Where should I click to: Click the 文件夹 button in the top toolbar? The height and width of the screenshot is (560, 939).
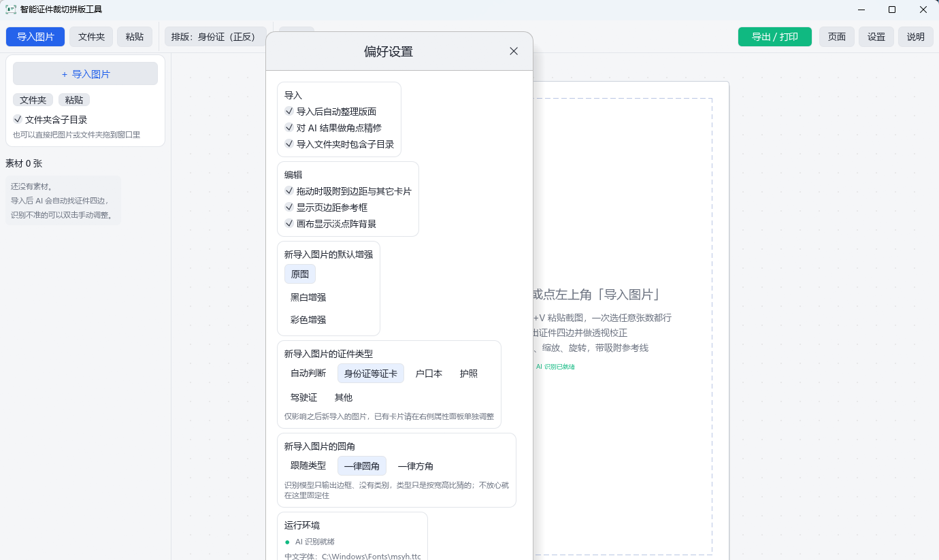pyautogui.click(x=91, y=37)
